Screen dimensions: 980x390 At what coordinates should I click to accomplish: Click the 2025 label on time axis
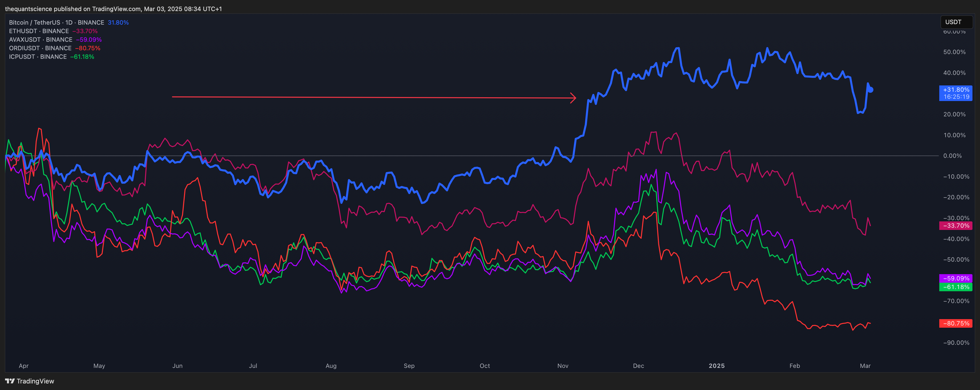(x=717, y=366)
